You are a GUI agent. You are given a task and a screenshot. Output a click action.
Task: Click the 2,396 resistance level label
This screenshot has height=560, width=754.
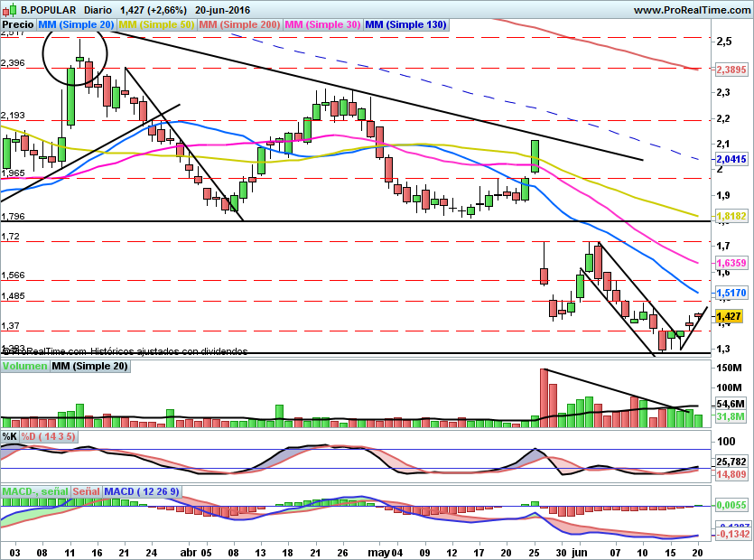pyautogui.click(x=13, y=63)
